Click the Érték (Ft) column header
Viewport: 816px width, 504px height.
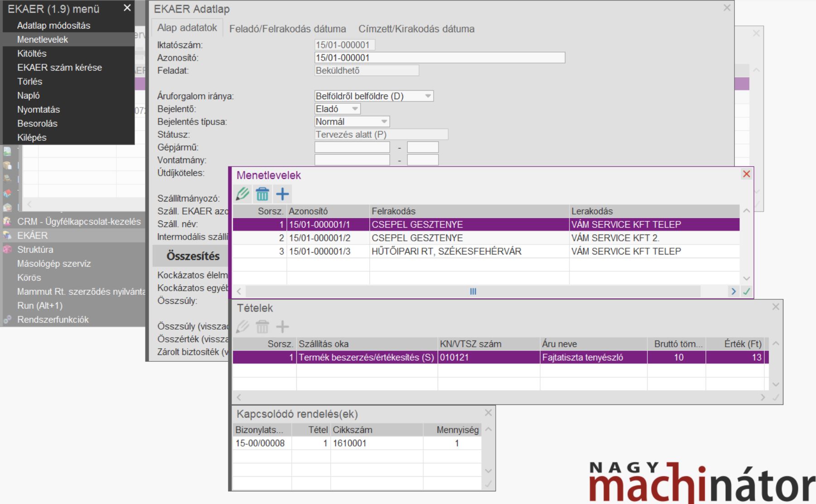(x=735, y=344)
